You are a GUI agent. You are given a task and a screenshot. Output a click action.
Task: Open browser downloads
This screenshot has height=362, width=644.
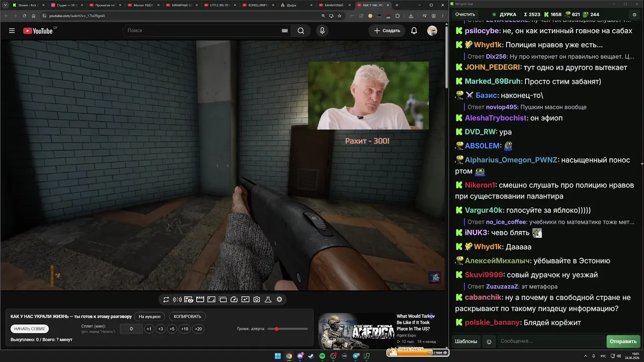(411, 16)
